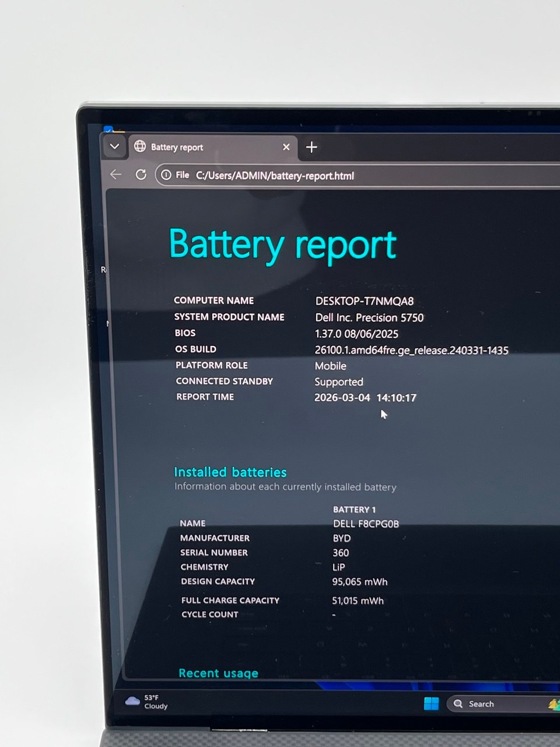Select Dell Inc. Precision 5750 text
This screenshot has width=560, height=747.
pyautogui.click(x=369, y=317)
